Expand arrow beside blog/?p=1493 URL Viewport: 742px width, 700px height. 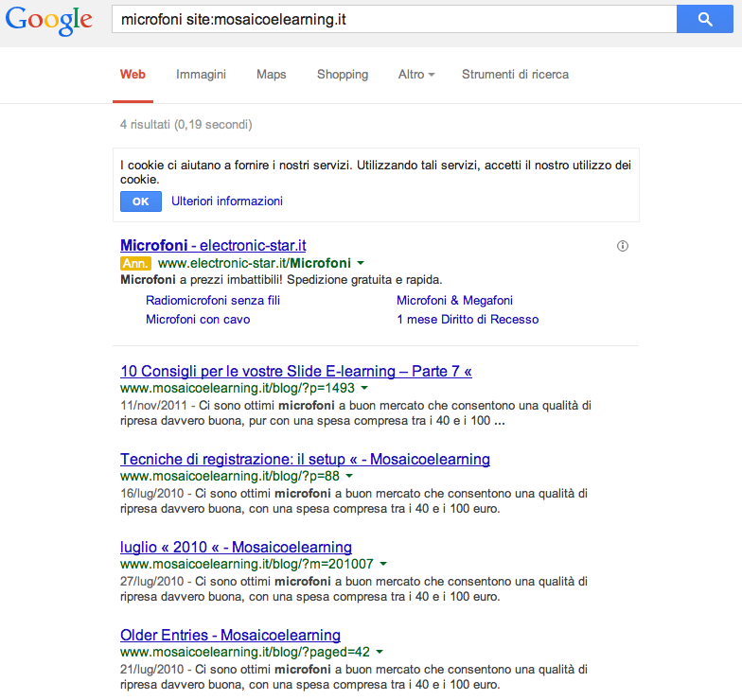(x=364, y=388)
